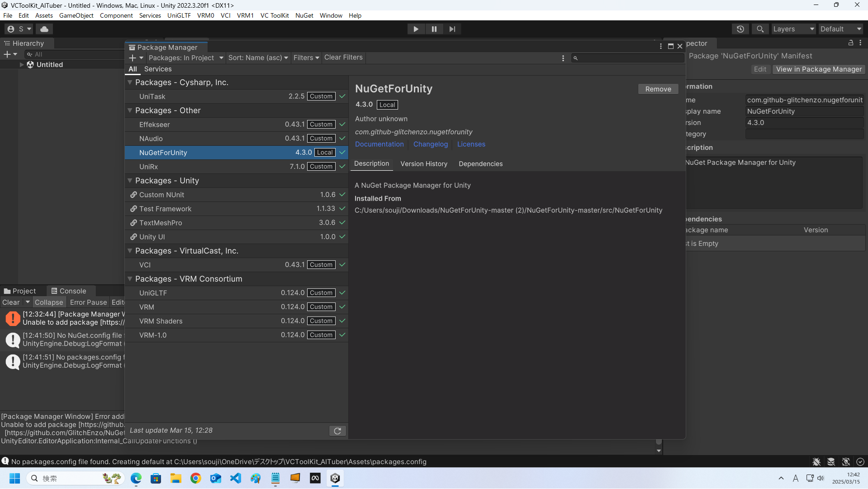The image size is (868, 489).
Task: Click the Play button in Unity toolbar
Action: coord(416,29)
